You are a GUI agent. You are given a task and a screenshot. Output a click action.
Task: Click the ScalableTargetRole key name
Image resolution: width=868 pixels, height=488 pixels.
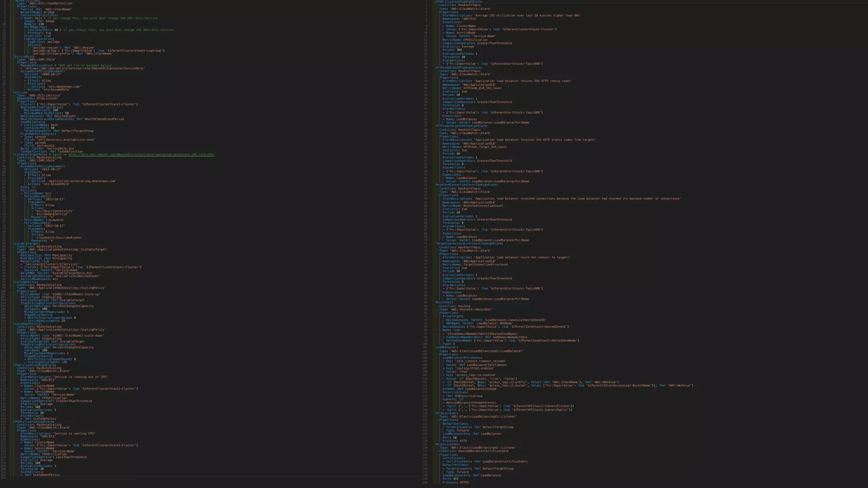31,155
